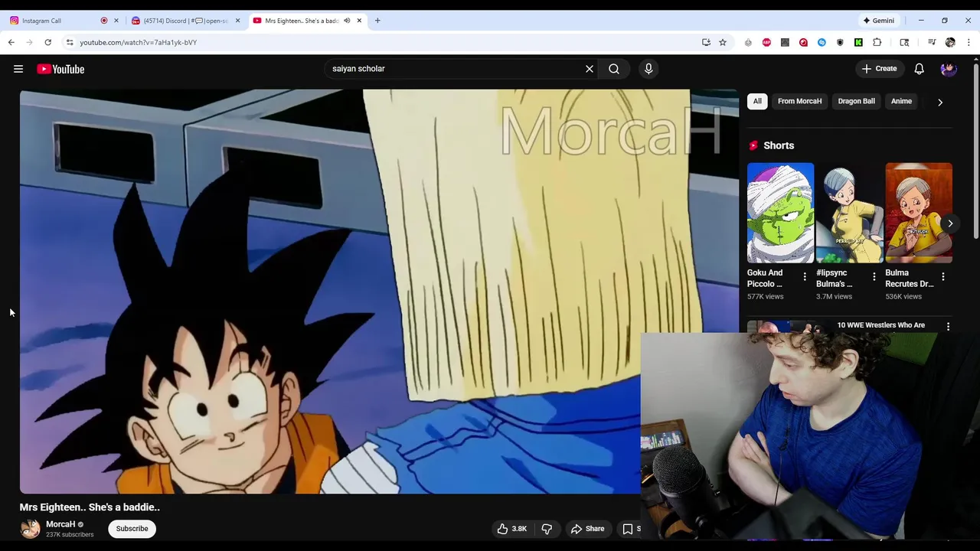Image resolution: width=980 pixels, height=551 pixels.
Task: Open the side panel search icon
Action: click(x=904, y=42)
